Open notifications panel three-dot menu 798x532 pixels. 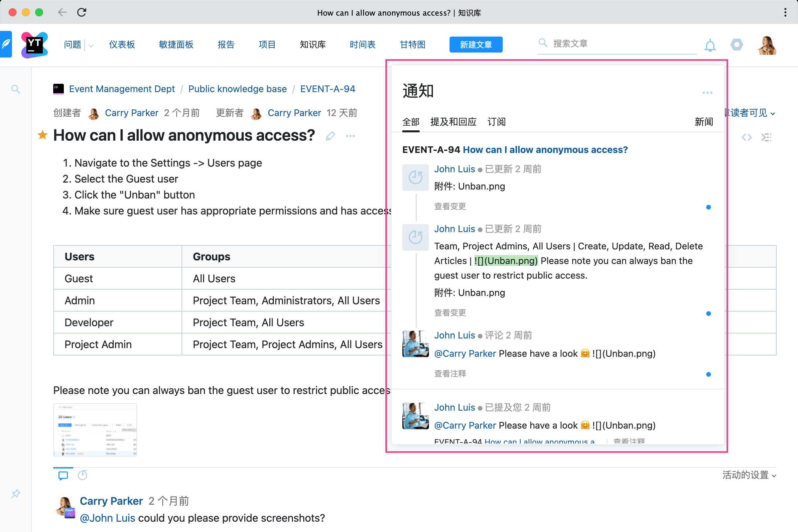(707, 93)
